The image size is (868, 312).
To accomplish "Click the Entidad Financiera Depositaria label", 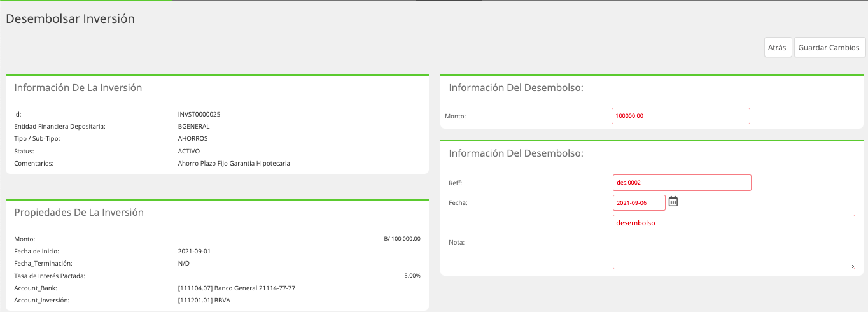I will click(60, 127).
